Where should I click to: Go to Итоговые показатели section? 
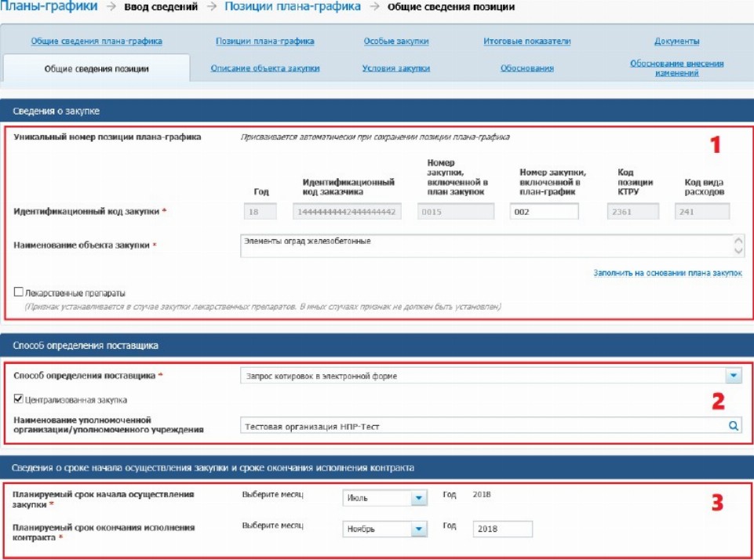(526, 41)
